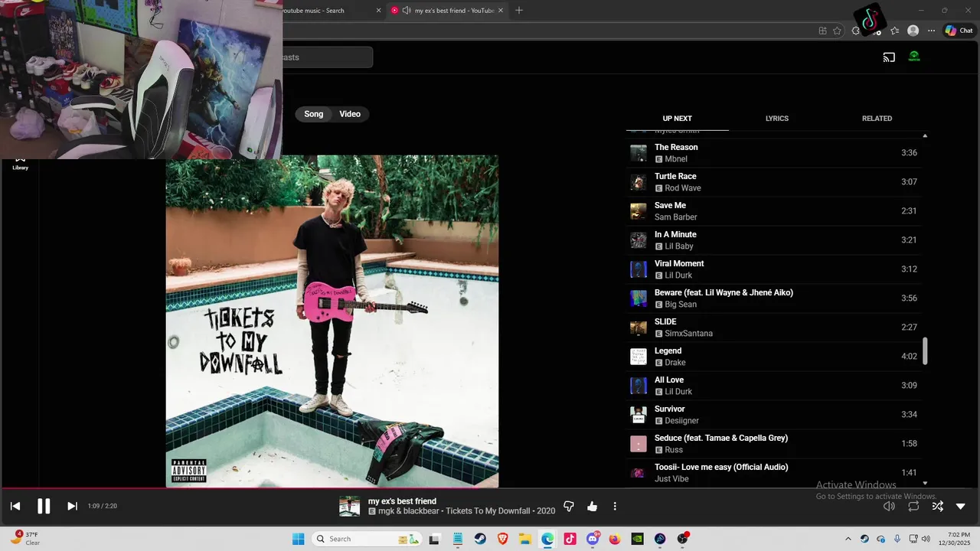
Task: Select SLIDE by SimxSantana
Action: (773, 328)
